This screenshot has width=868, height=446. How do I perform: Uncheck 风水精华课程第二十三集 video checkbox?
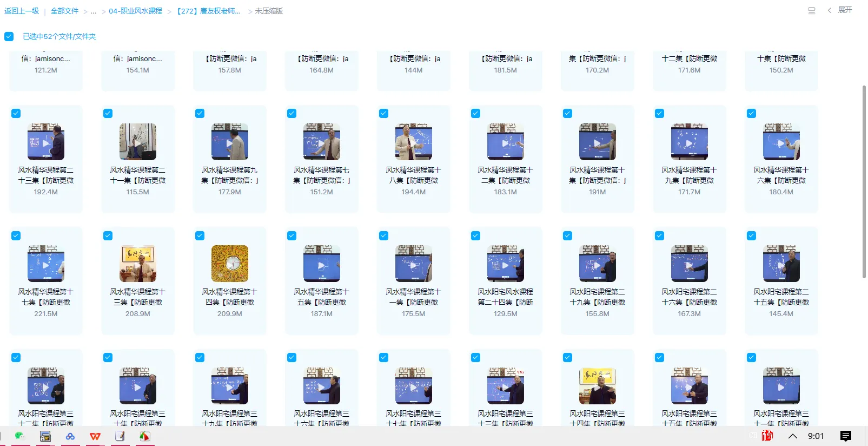16,113
